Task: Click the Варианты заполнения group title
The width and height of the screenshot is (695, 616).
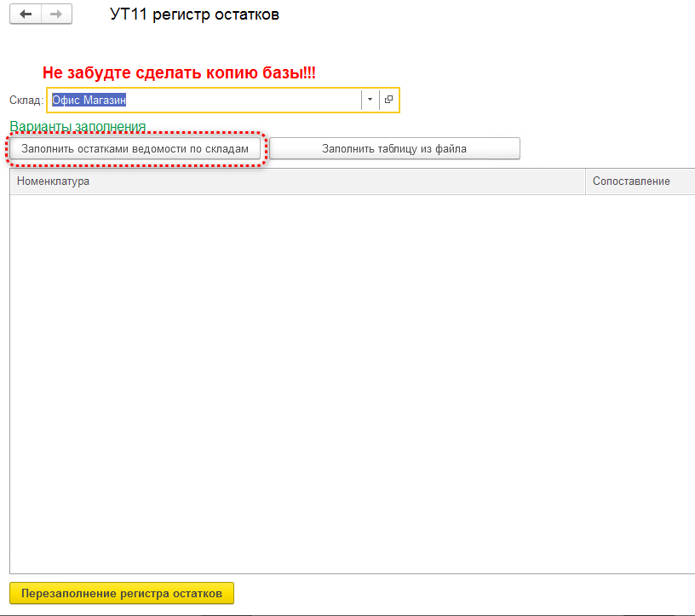Action: point(78,126)
